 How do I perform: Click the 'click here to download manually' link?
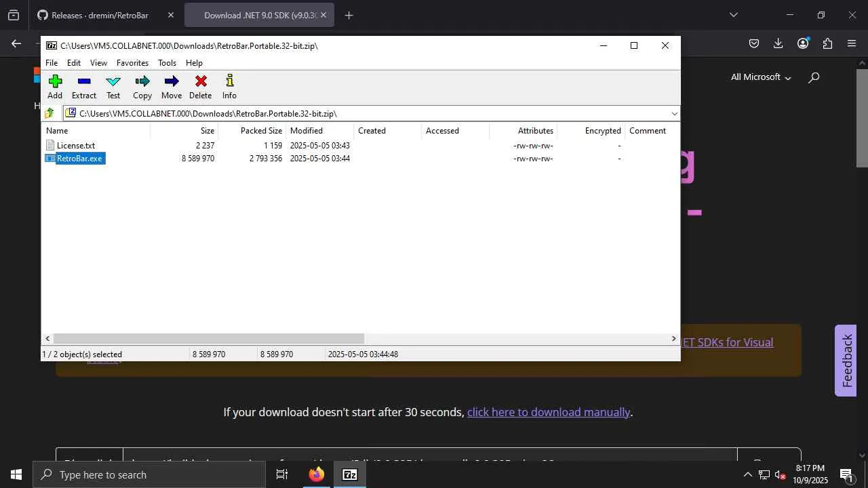(x=549, y=412)
